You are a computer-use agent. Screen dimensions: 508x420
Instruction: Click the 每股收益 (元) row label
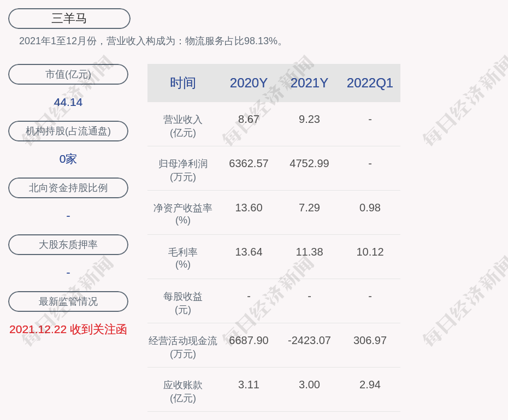tap(183, 303)
